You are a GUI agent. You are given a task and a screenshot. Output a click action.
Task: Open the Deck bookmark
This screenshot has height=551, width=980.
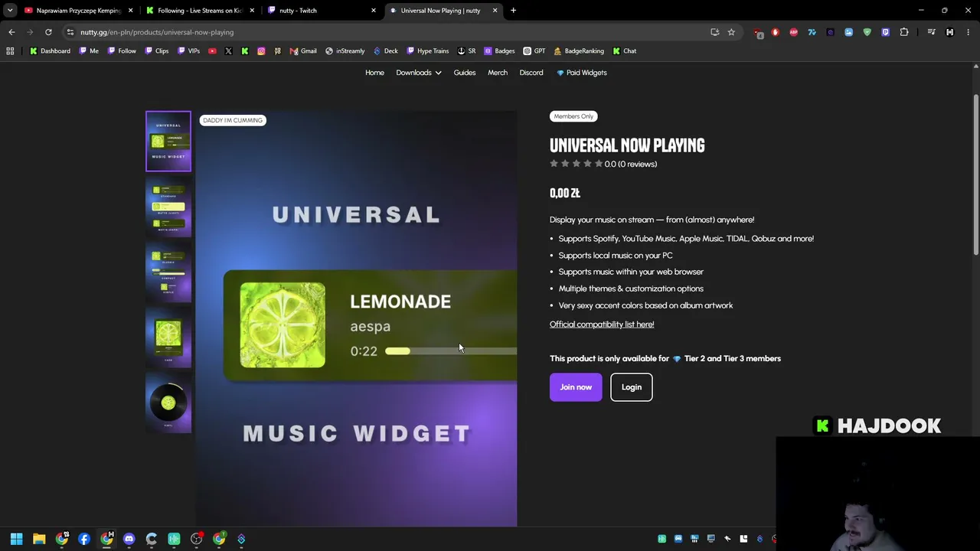[x=385, y=51]
